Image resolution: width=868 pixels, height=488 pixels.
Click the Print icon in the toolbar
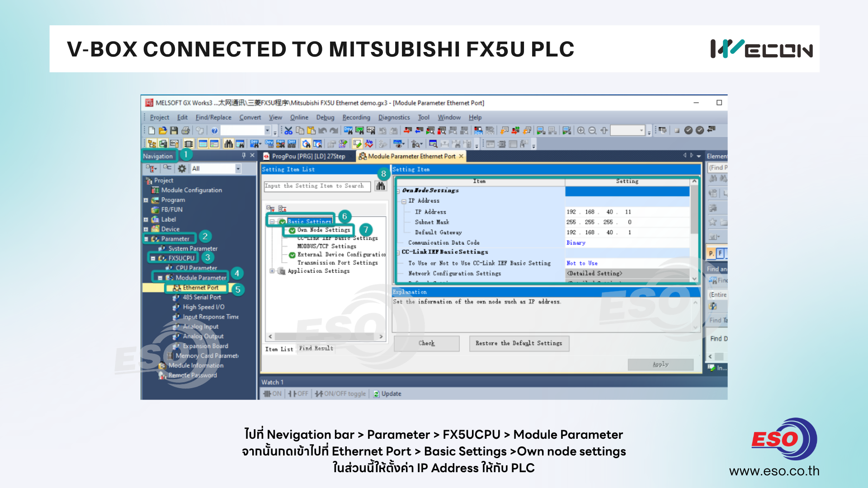[185, 131]
